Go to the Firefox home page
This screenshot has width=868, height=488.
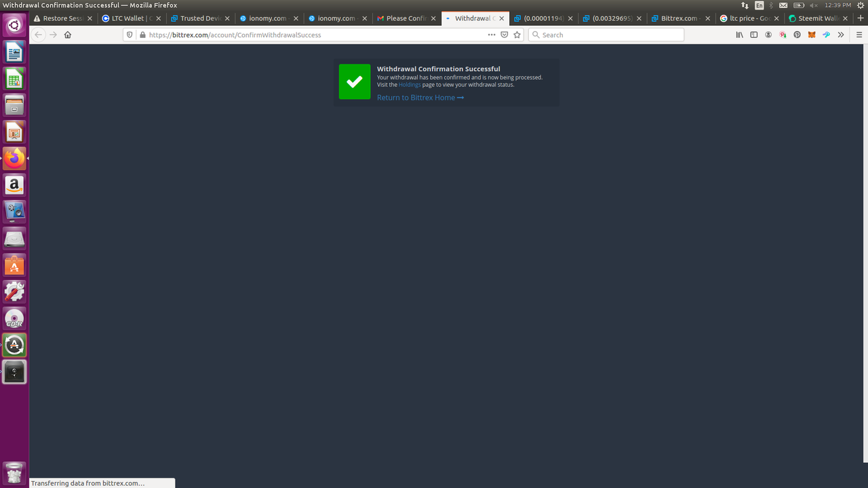point(68,35)
